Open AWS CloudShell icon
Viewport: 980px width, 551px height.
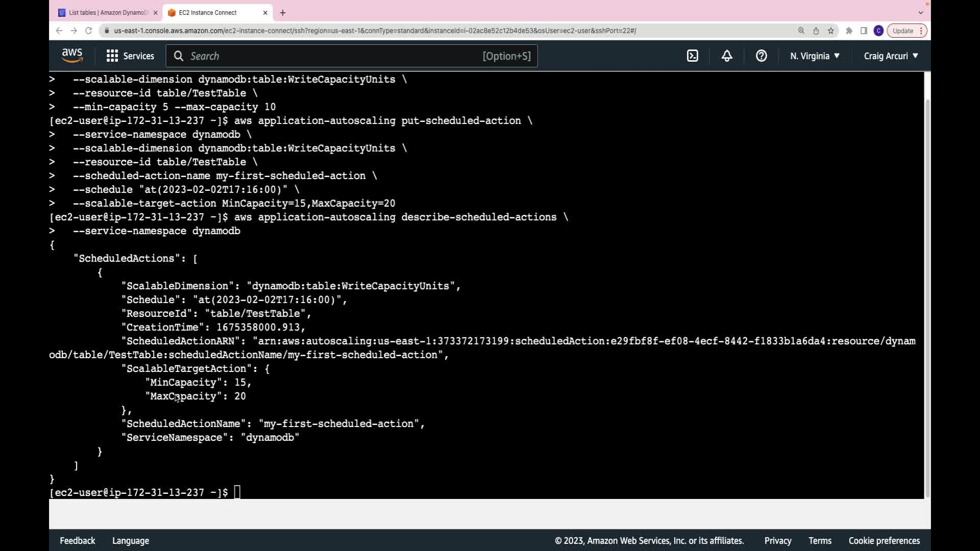point(692,56)
